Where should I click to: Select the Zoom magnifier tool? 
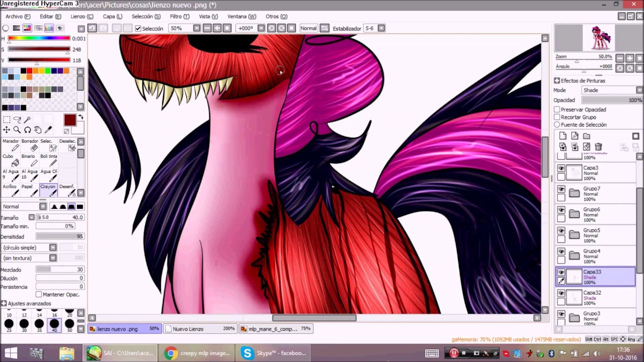[17, 130]
